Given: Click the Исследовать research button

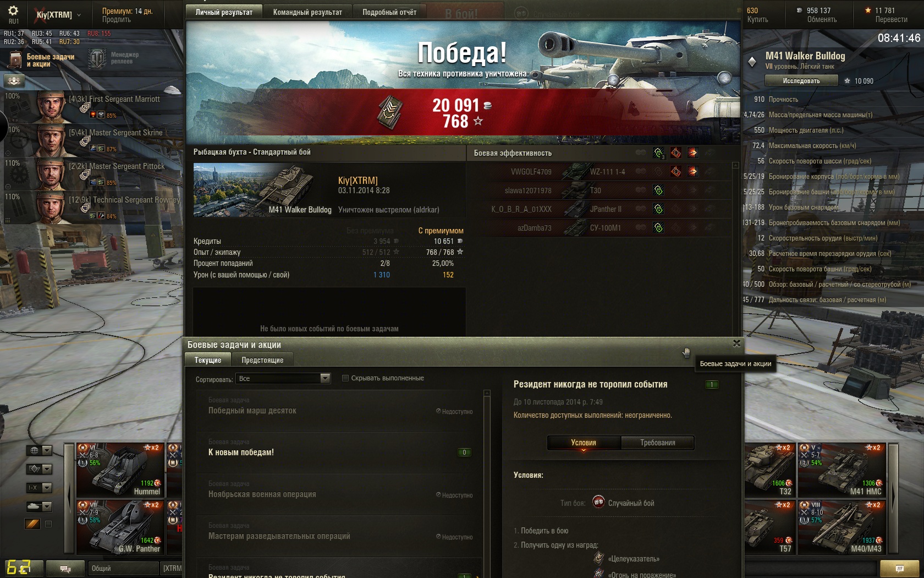Looking at the screenshot, I should 801,81.
